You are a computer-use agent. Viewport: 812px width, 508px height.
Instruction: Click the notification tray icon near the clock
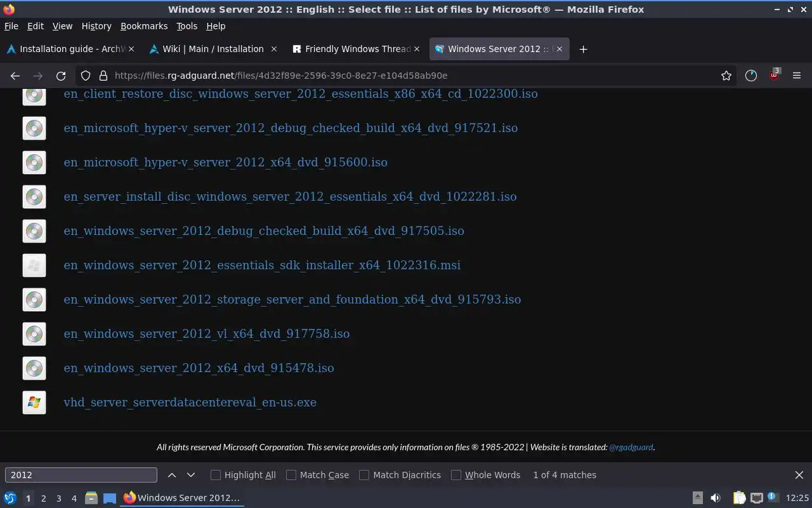point(773,497)
